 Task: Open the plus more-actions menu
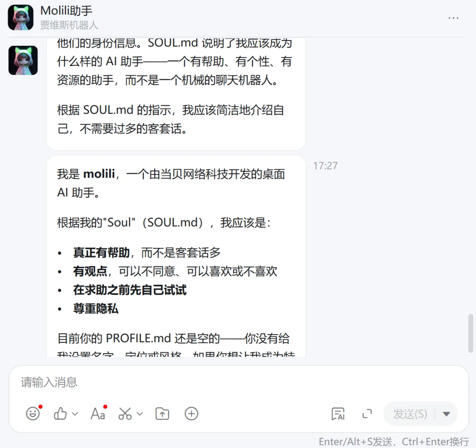(192, 414)
